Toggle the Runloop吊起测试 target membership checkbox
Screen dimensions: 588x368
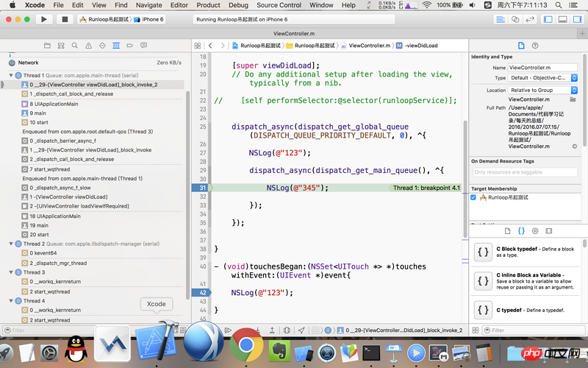474,197
